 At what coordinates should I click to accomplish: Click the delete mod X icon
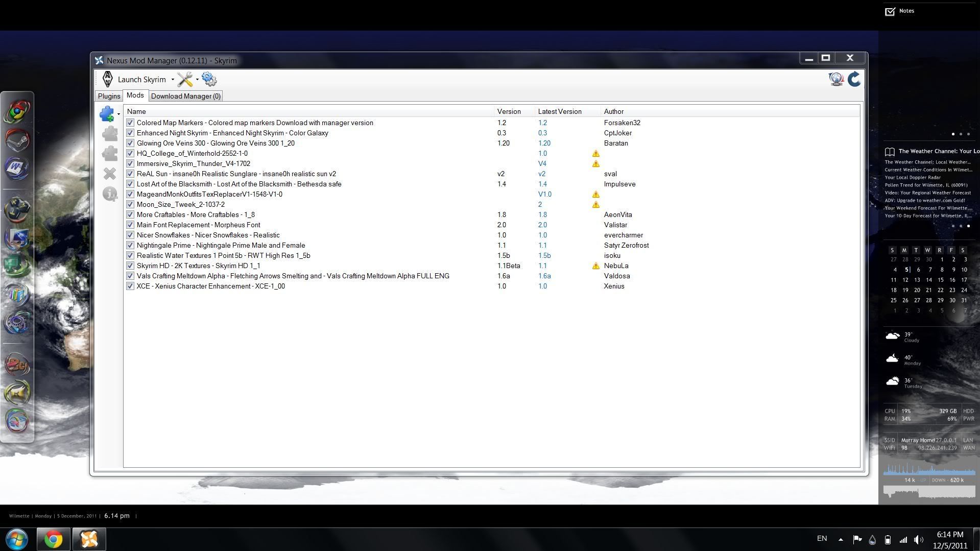(109, 174)
